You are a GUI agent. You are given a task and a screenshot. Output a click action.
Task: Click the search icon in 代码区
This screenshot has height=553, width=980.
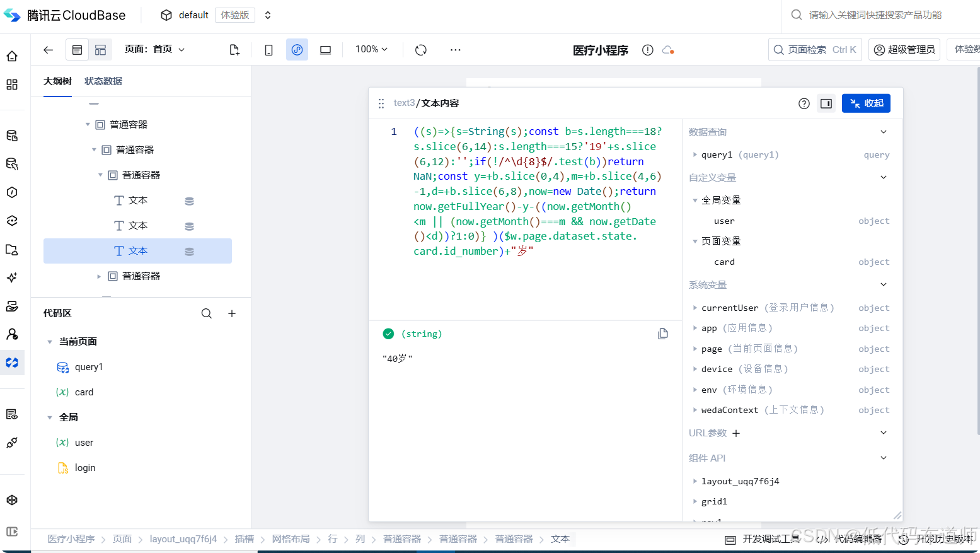point(207,313)
